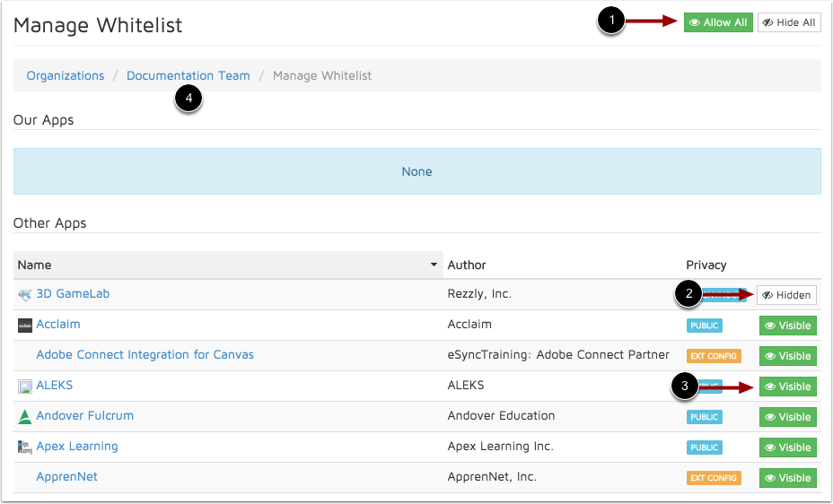
Task: Go to Documentation Team breadcrumb
Action: click(189, 75)
